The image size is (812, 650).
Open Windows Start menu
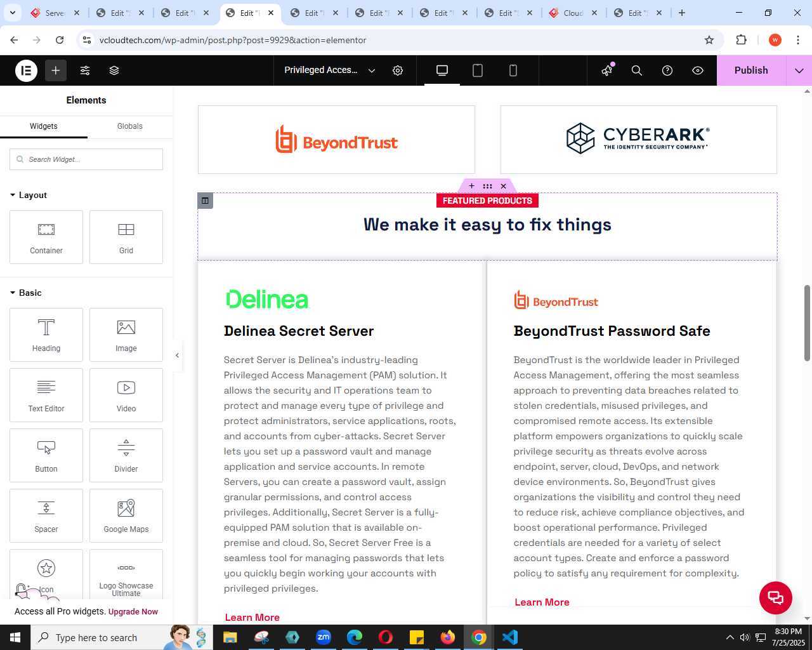pyautogui.click(x=15, y=637)
